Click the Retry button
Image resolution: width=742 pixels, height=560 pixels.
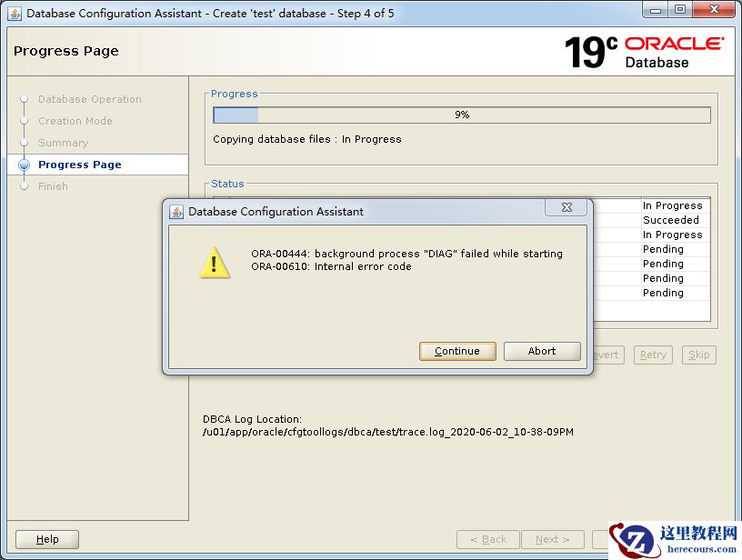(653, 355)
